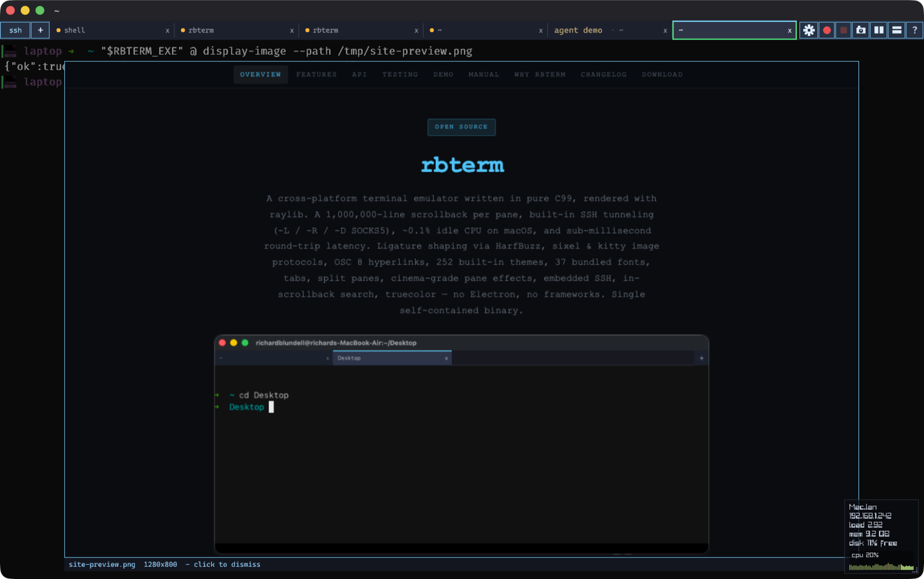Click FEATURES in the site preview nav
This screenshot has height=579, width=924.
click(316, 74)
